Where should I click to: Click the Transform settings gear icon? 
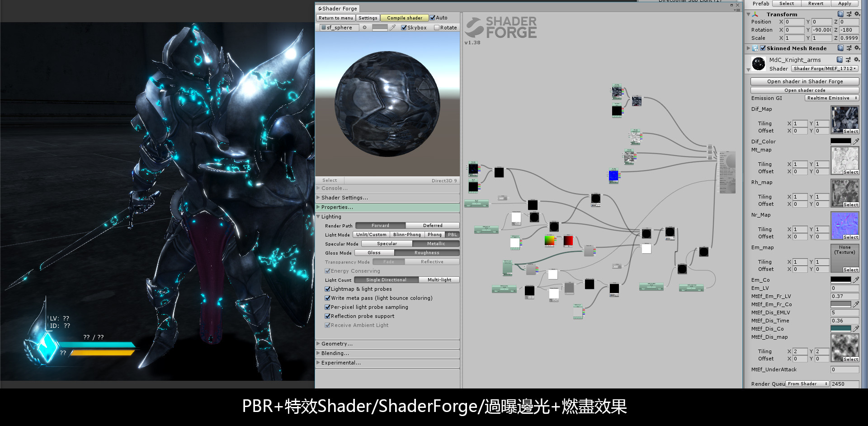click(857, 14)
